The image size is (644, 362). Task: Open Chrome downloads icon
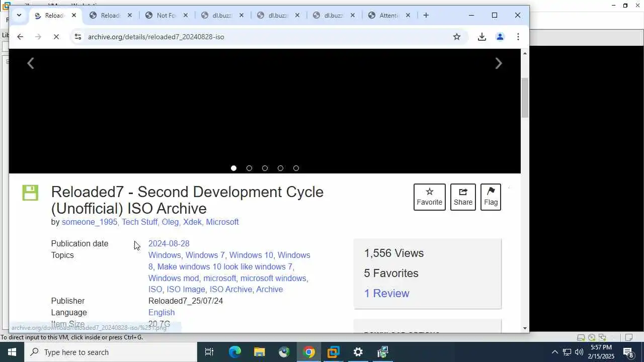(481, 37)
